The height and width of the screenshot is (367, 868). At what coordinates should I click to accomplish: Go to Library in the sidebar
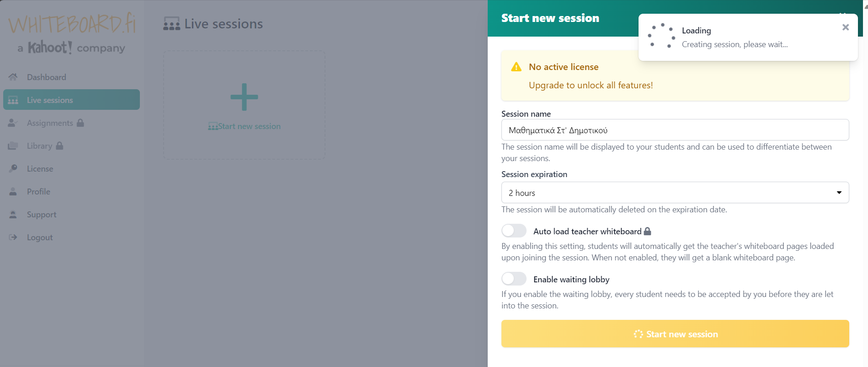tap(39, 146)
